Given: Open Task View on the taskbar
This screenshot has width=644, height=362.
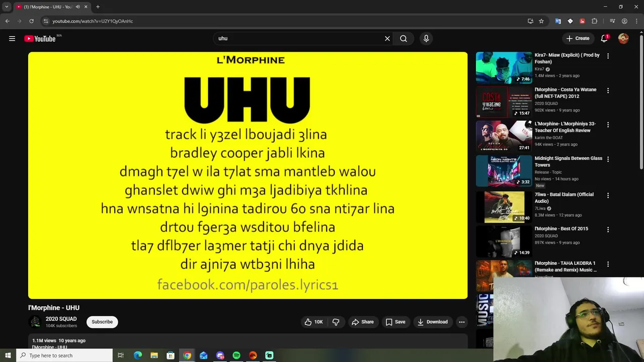Looking at the screenshot, I should click(x=121, y=355).
